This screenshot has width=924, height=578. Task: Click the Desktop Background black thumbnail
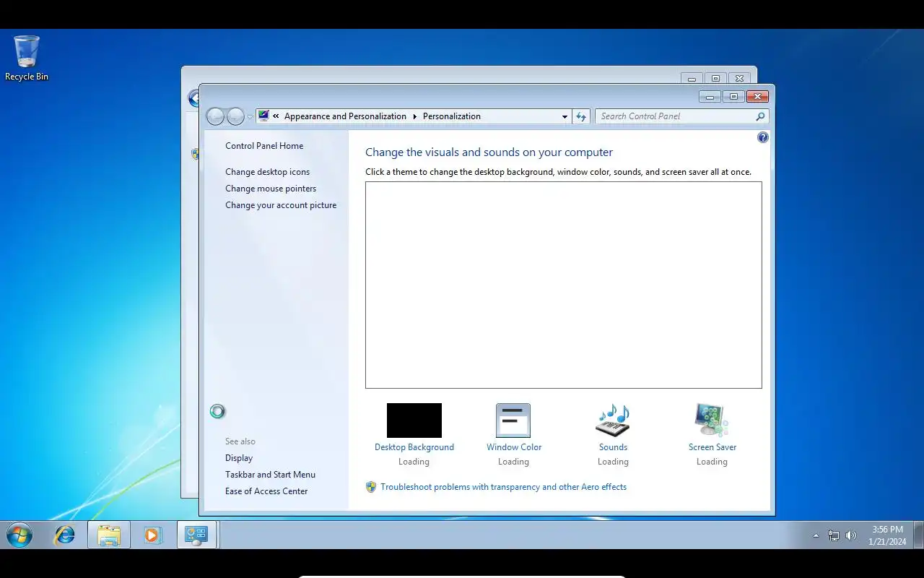[414, 420]
